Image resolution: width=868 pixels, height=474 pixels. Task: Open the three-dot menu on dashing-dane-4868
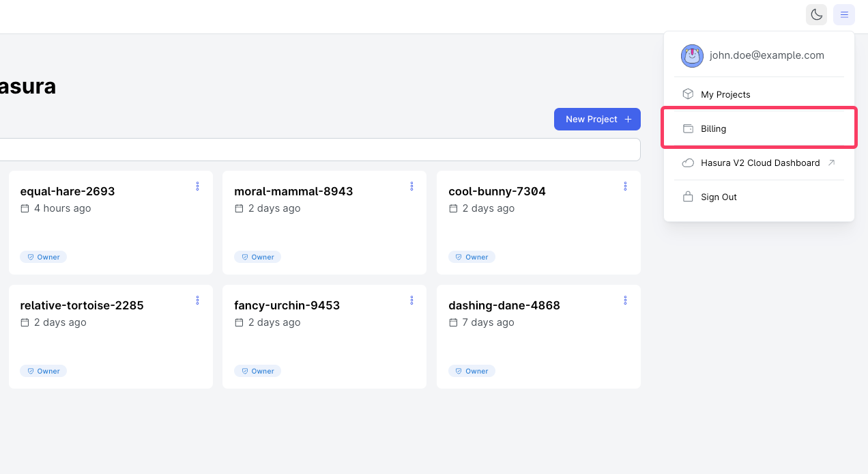pos(625,300)
